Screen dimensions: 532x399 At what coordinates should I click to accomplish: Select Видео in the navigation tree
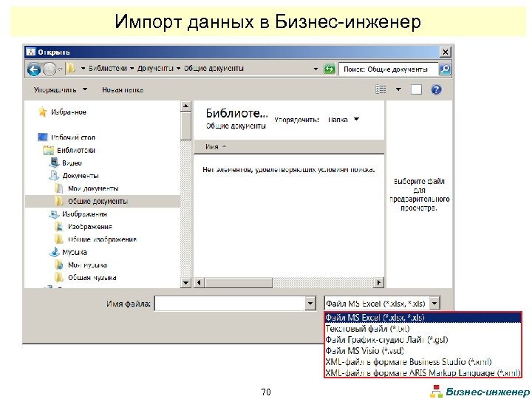[72, 163]
